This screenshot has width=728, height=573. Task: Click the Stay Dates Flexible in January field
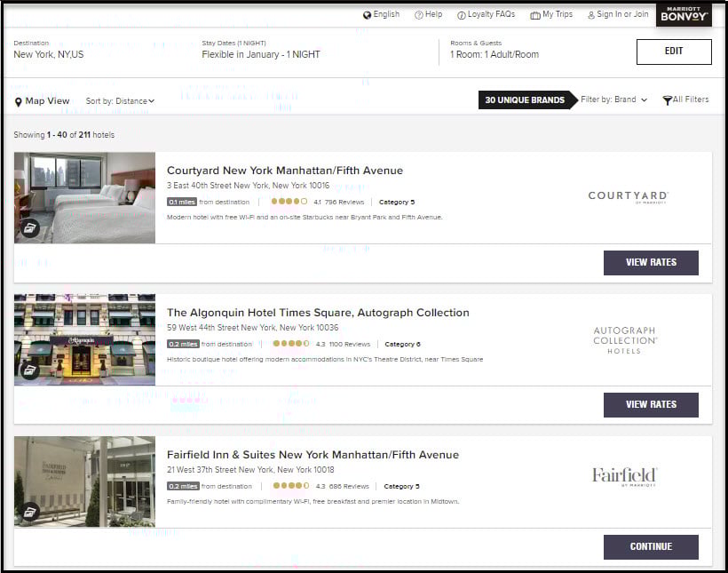pyautogui.click(x=261, y=50)
